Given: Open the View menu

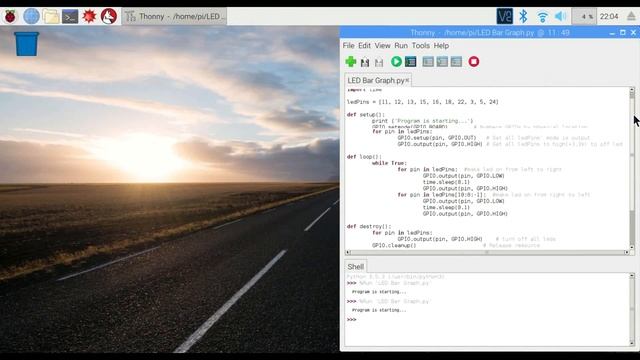Looking at the screenshot, I should 382,45.
